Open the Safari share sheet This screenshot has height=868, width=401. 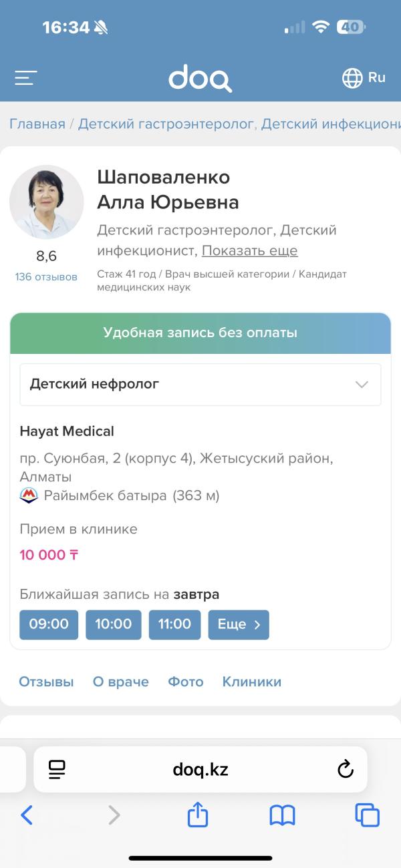pos(198,815)
